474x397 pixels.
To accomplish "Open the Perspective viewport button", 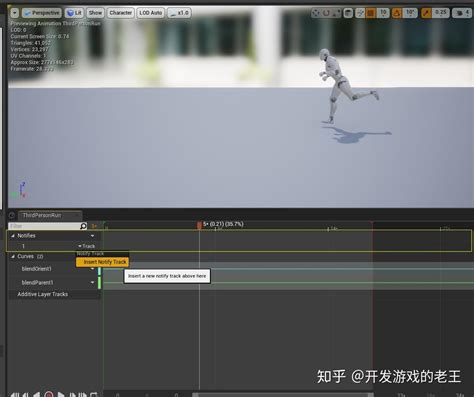I will 42,13.
